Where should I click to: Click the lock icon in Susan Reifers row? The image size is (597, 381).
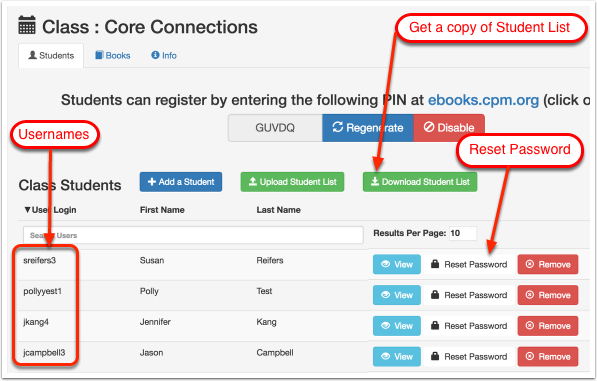[435, 264]
